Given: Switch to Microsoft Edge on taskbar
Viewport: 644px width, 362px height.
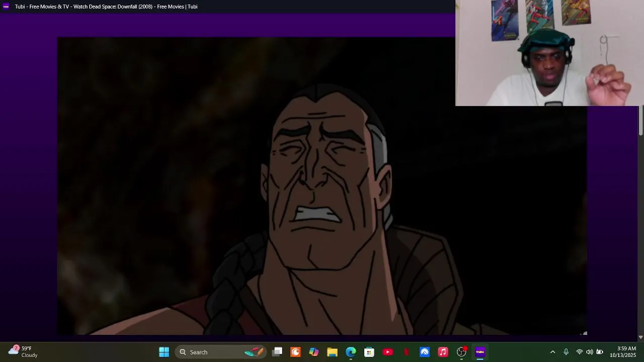Looking at the screenshot, I should tap(351, 352).
